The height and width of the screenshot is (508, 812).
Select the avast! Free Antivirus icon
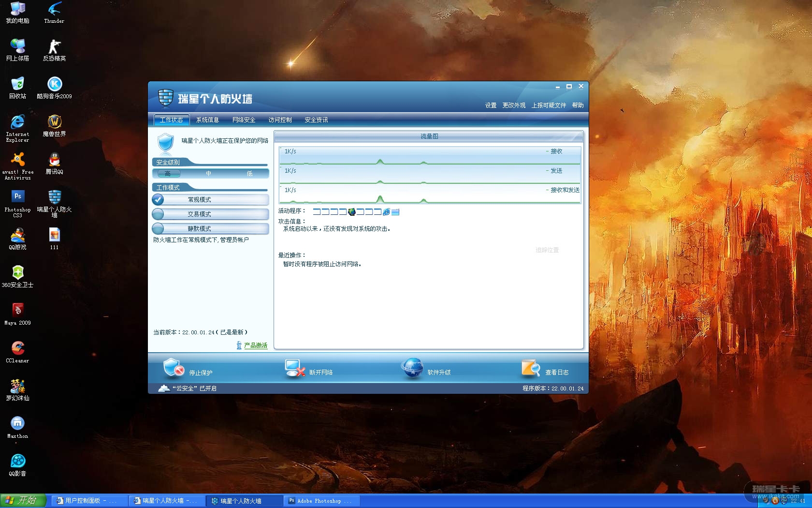17,166
